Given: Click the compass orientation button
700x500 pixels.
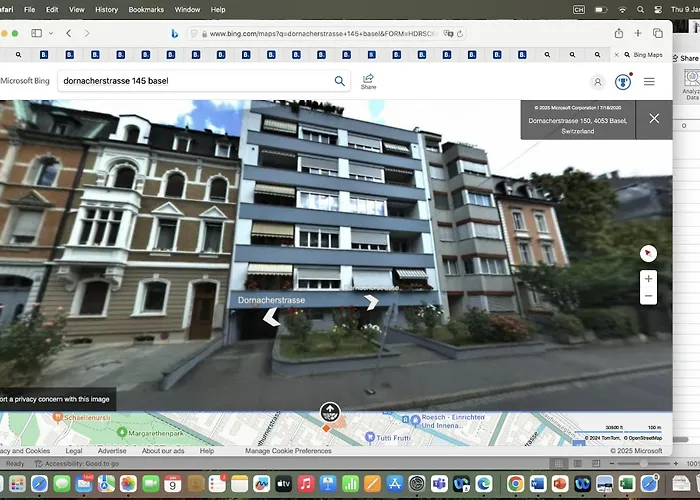Looking at the screenshot, I should (x=648, y=253).
